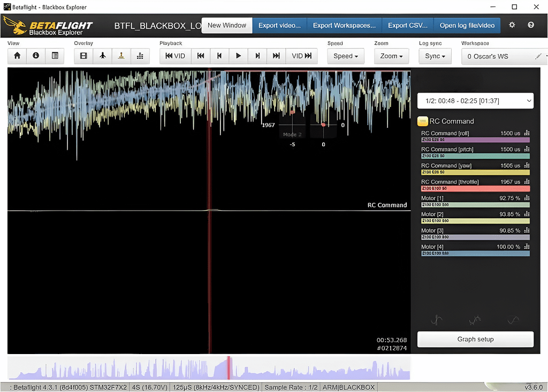Open analyser for RC Command [throttle]
The width and height of the screenshot is (548, 392).
[527, 182]
